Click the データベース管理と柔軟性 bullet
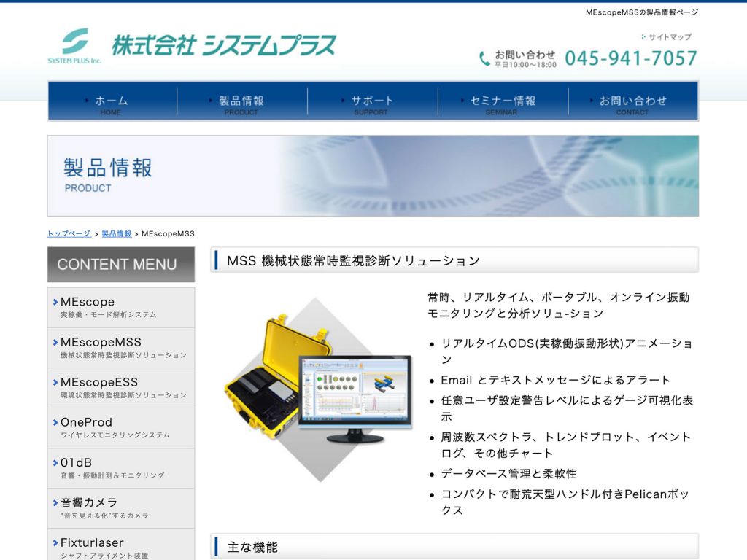 tap(508, 474)
